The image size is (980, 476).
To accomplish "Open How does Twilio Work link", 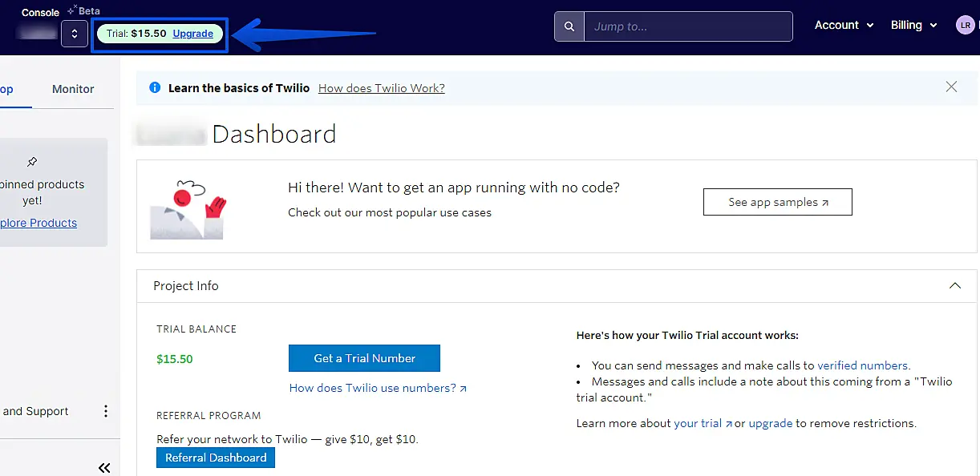I will click(x=381, y=88).
